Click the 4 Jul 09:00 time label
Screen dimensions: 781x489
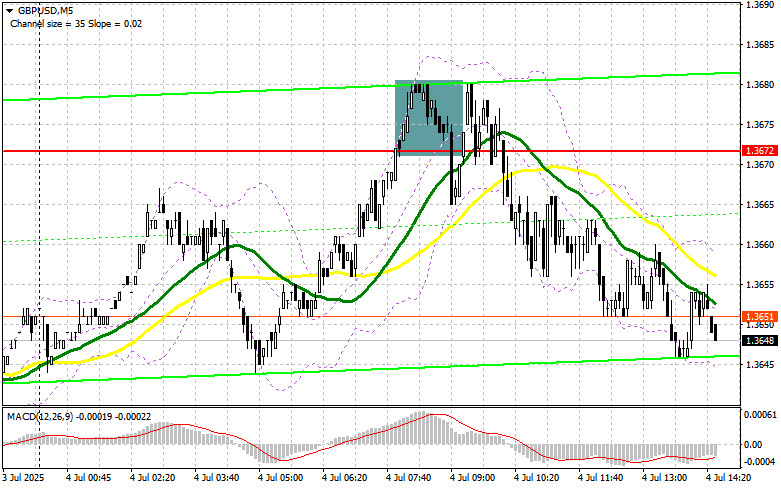coord(472,478)
